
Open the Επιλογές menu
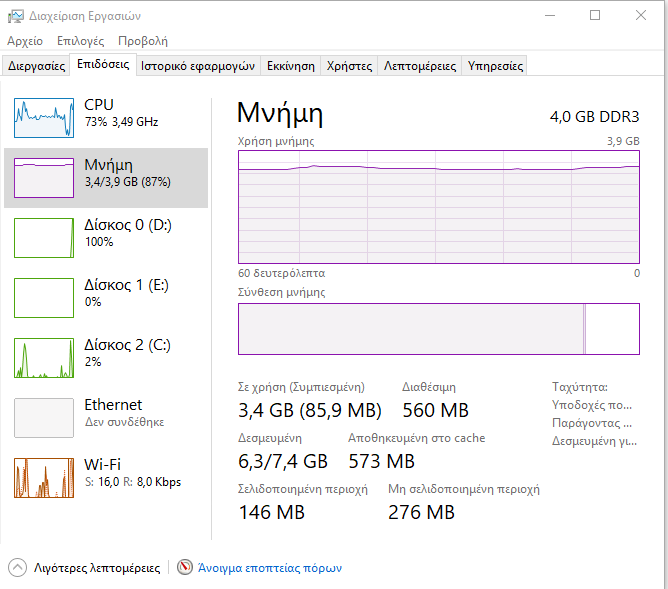coord(81,41)
